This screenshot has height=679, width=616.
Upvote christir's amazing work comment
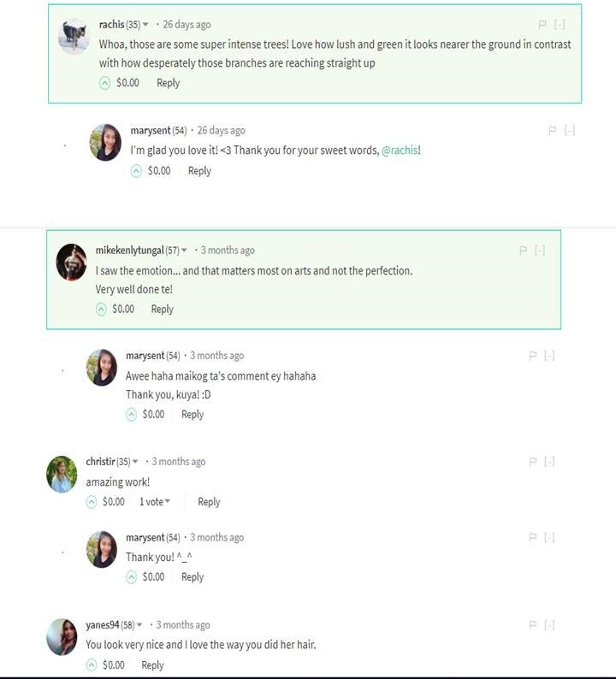tap(92, 502)
